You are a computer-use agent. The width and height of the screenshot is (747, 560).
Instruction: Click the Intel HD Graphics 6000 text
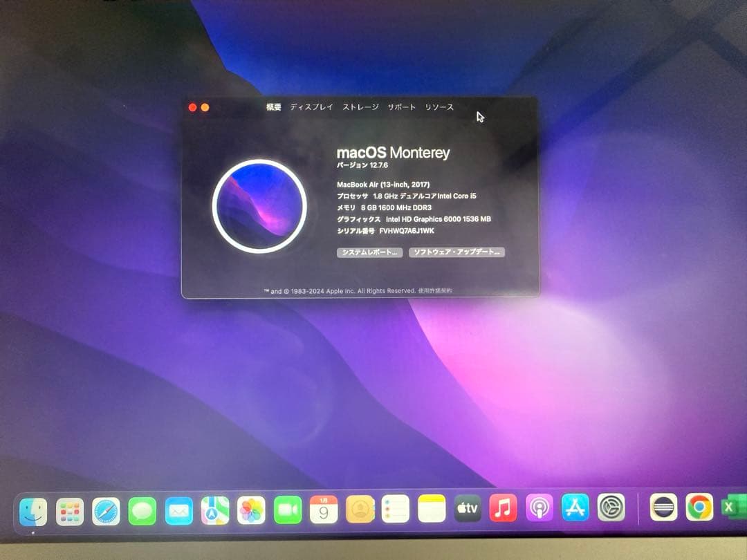439,219
